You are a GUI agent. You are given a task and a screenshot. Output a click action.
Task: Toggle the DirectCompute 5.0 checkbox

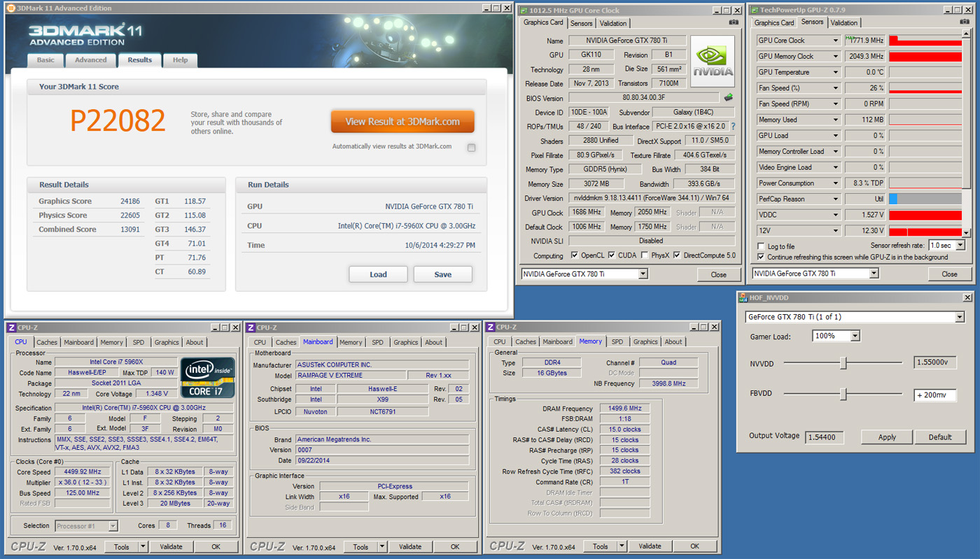pyautogui.click(x=677, y=255)
